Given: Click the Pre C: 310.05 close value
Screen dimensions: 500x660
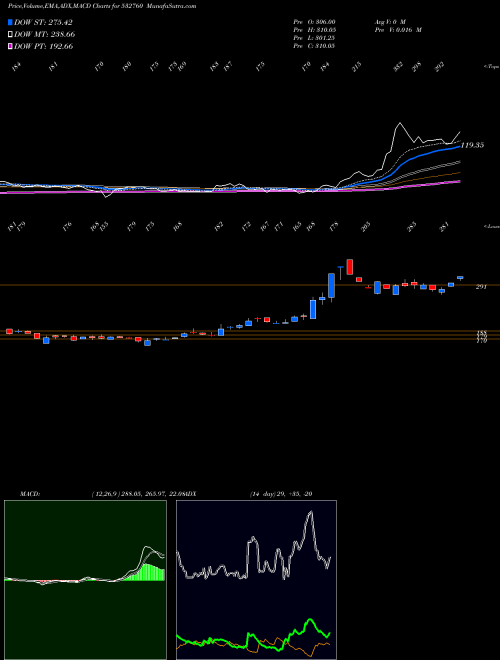Looking at the screenshot, I should [314, 46].
